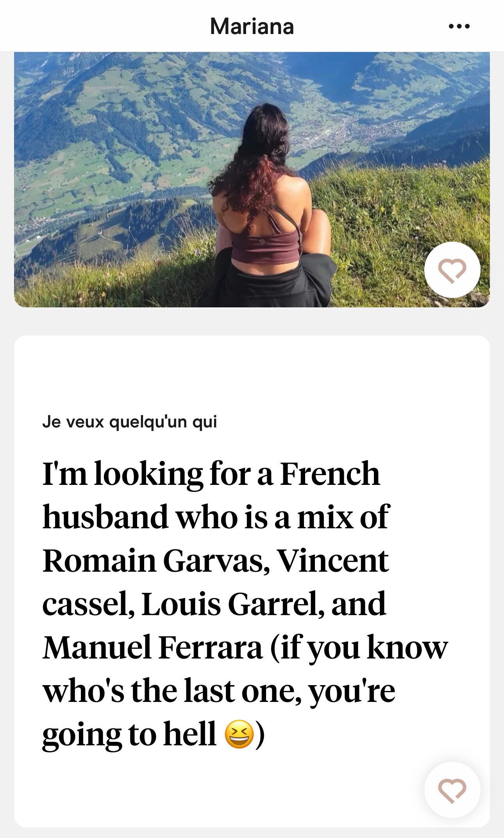Click the "I'm looking for a French" line

211,474
